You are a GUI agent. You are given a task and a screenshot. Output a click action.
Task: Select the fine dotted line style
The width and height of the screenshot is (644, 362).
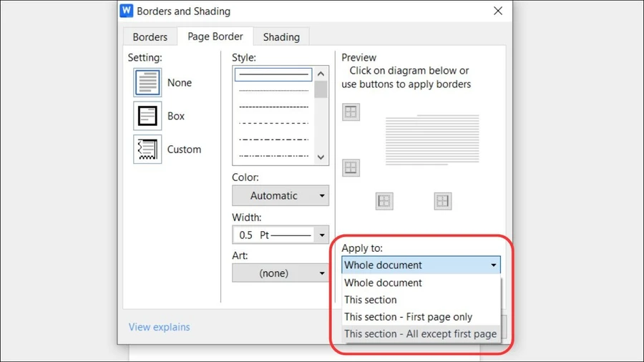pyautogui.click(x=273, y=91)
